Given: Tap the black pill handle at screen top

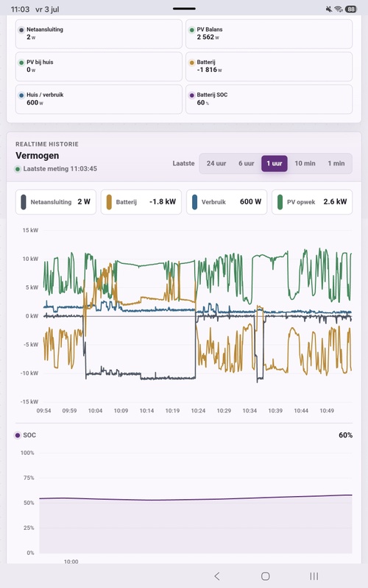Looking at the screenshot, I should [184, 9].
